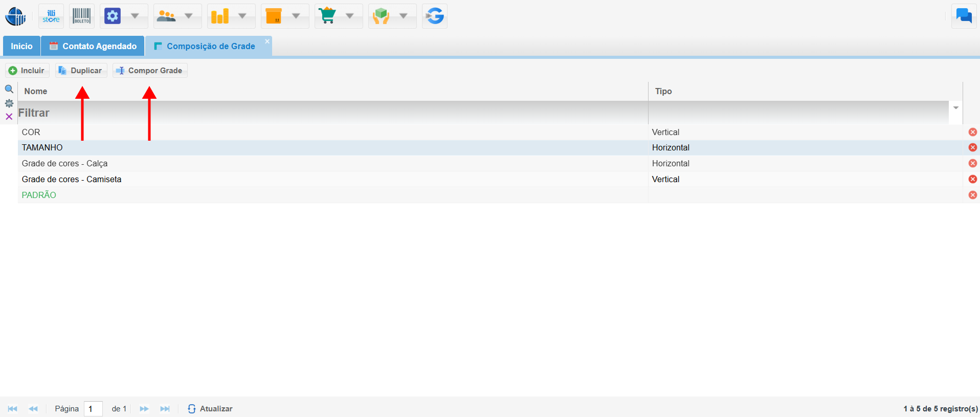Expand the settings gear menu dropdown
980x417 pixels.
coord(135,16)
